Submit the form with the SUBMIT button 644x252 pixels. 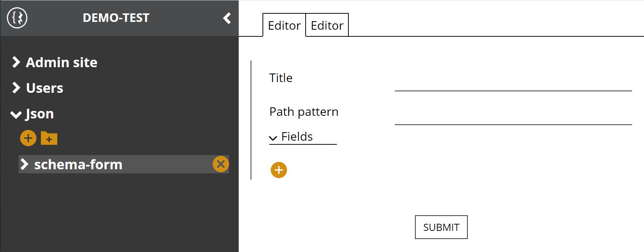pyautogui.click(x=441, y=227)
